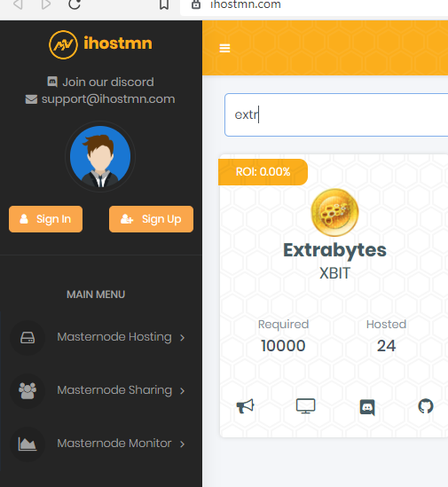Expand the Masternode Monitor chevron
This screenshot has width=448, height=487.
pos(183,444)
